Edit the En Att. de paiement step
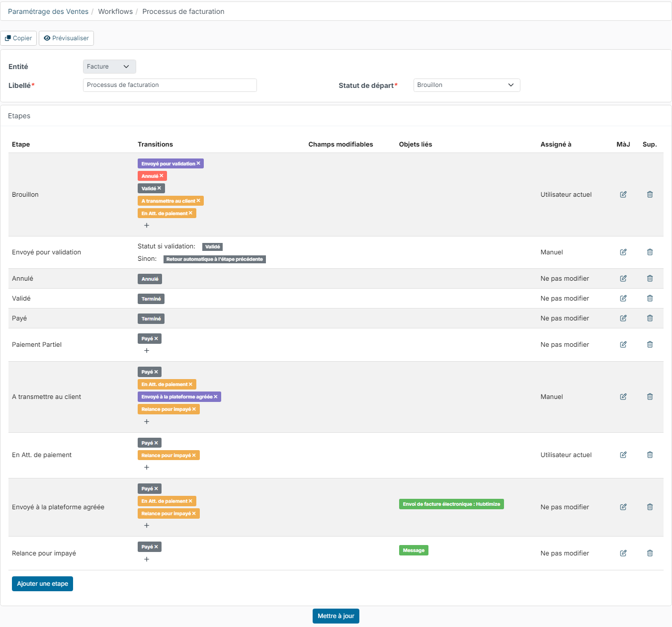 click(623, 455)
